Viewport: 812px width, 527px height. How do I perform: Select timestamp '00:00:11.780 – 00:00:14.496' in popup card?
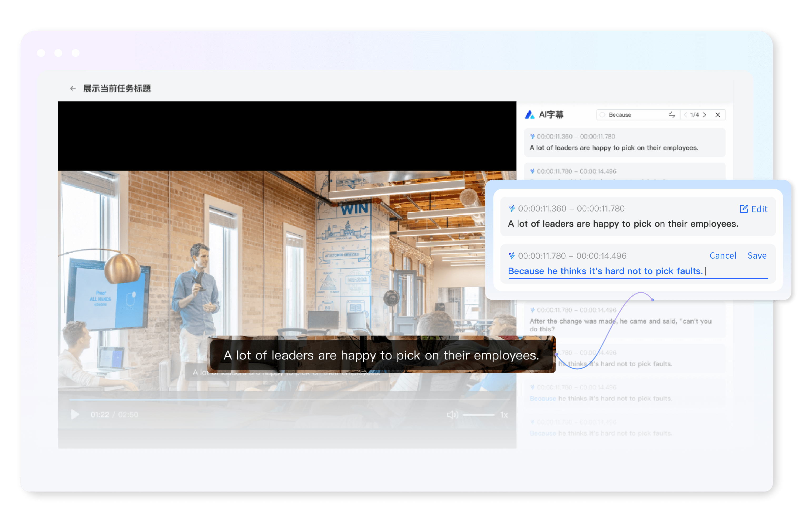point(572,256)
